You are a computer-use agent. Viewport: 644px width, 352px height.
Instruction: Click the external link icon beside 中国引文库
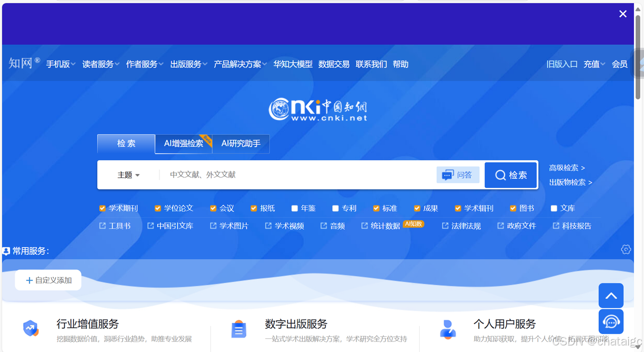[x=150, y=226]
